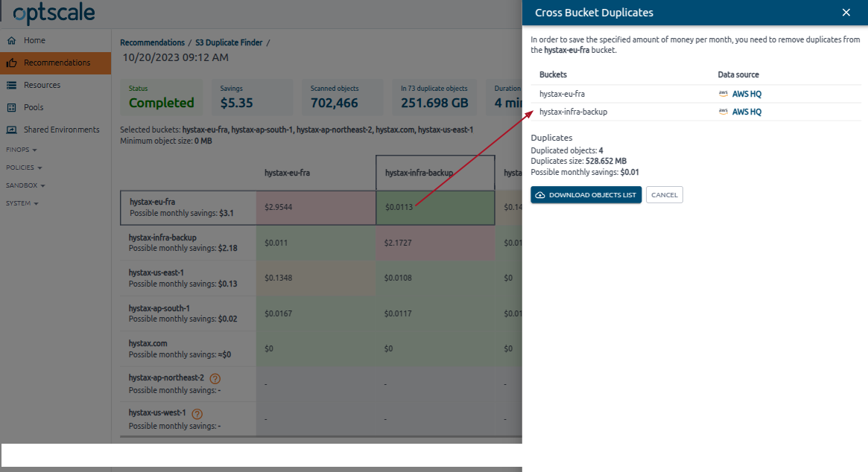This screenshot has width=868, height=472.
Task: Expand the POLICIES sidebar section
Action: coord(24,168)
